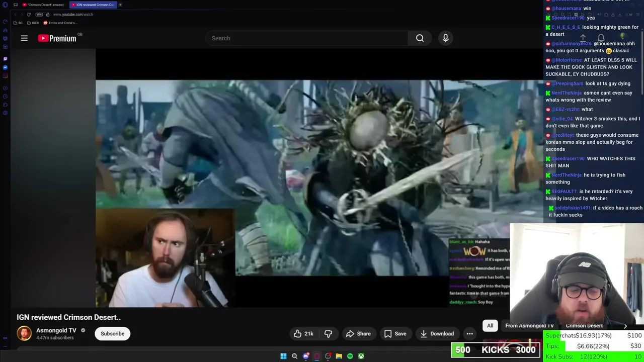Open Twitch in the browser sidebar
644x362 pixels.
[x=5, y=59]
